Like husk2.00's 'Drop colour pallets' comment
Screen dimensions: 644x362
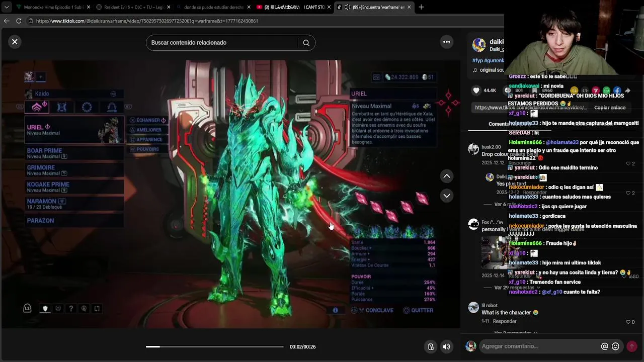pos(628,163)
